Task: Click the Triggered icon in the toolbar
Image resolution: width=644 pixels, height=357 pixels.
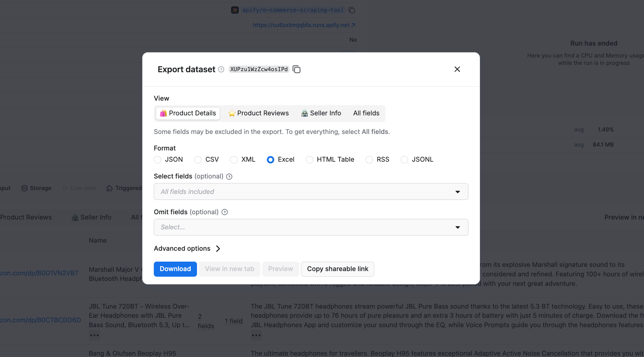Action: pos(109,188)
